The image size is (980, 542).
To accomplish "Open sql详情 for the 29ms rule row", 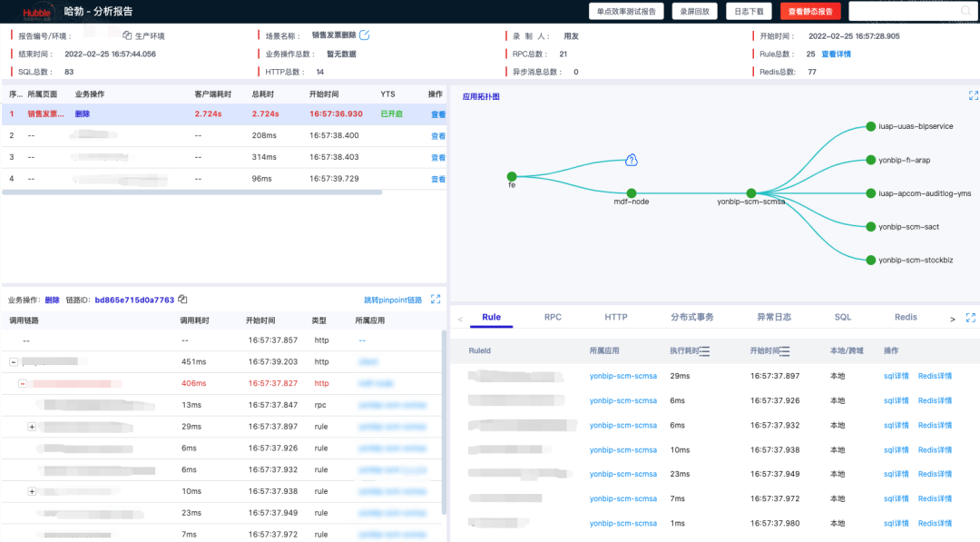I will 897,376.
